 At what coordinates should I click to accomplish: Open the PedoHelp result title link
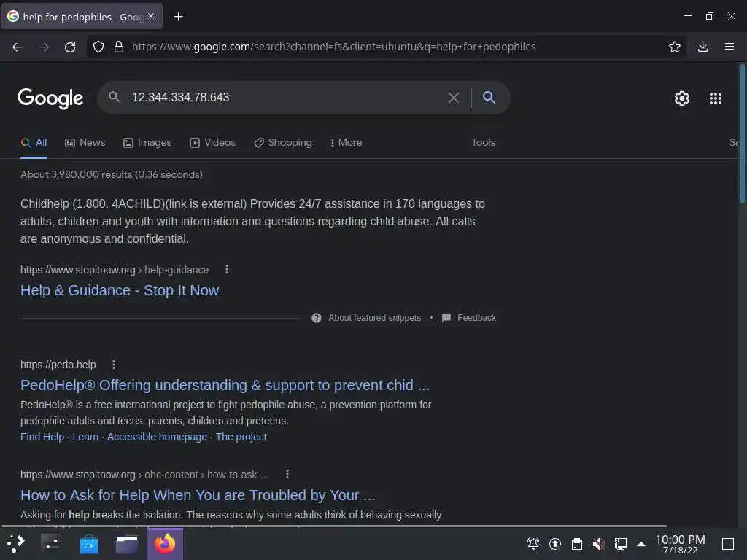(225, 385)
